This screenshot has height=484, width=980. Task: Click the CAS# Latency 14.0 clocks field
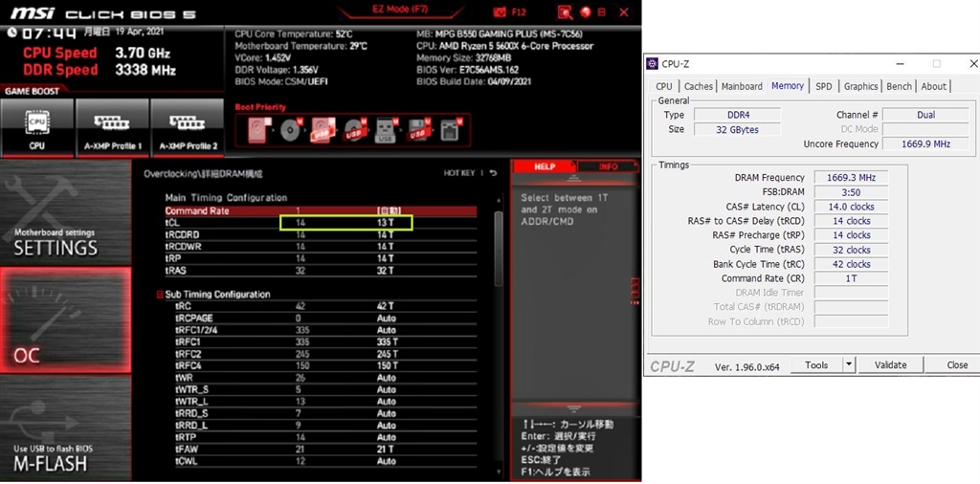pos(851,206)
